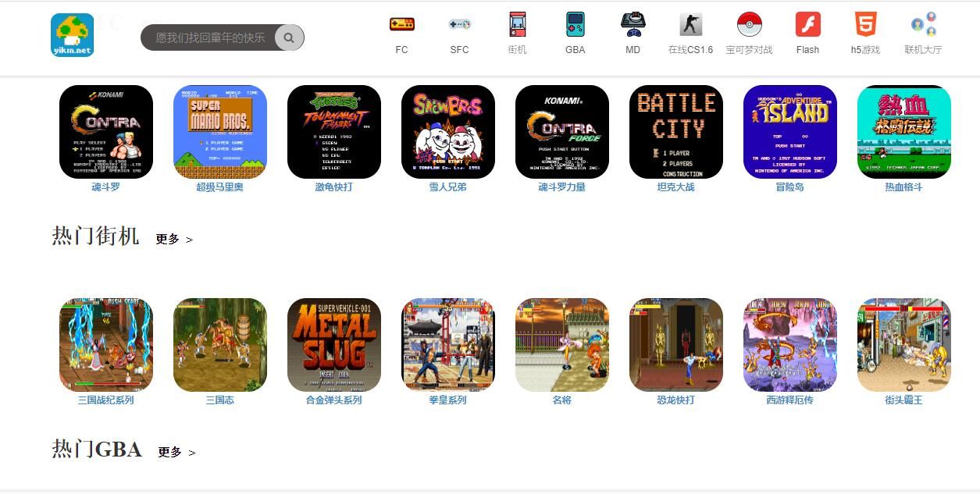Go to yikm.net home logo

(73, 35)
